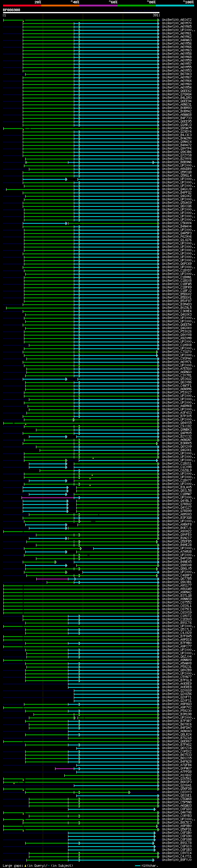
Task: Click subject label UniRef100_C5YN77
Action: click(177, 676)
